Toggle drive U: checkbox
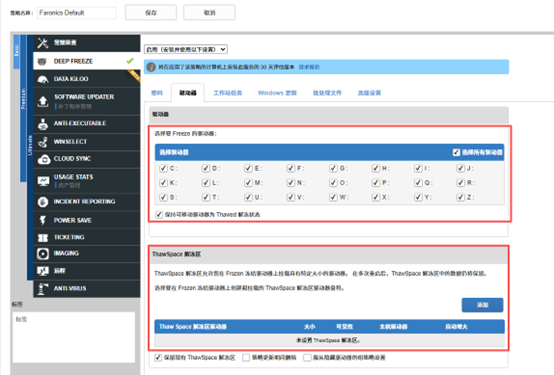 click(x=248, y=197)
